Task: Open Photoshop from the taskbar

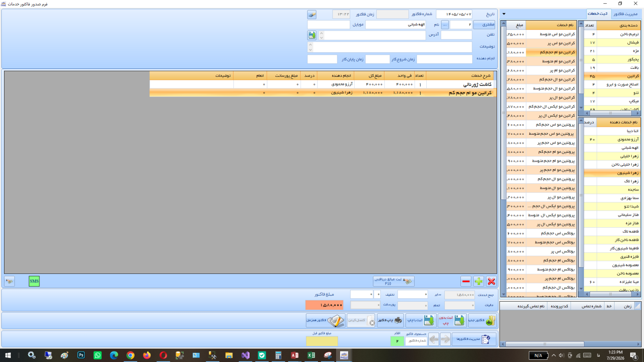Action: pyautogui.click(x=81, y=355)
